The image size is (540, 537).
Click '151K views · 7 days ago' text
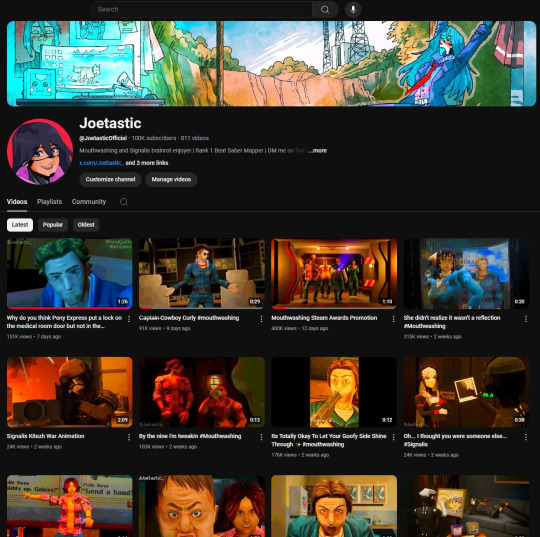(x=34, y=337)
